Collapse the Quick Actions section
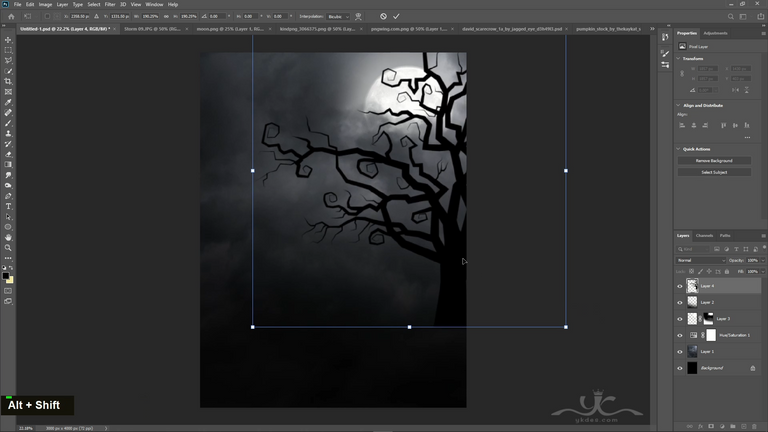This screenshot has width=768, height=432. coord(678,149)
